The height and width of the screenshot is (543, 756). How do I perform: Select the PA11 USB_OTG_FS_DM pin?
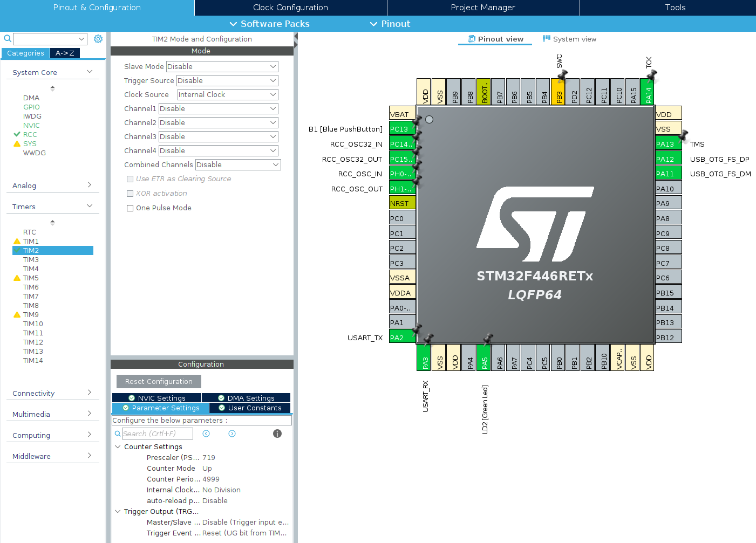669,174
